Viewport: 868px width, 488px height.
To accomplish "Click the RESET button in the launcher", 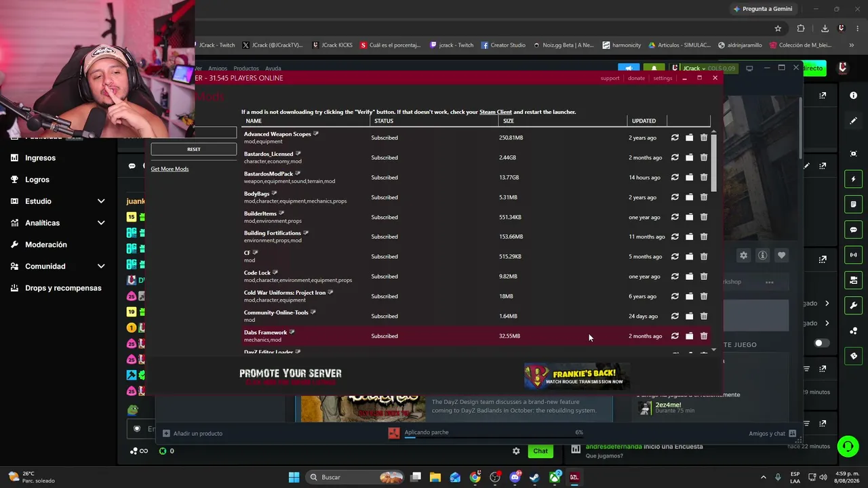I will point(194,149).
